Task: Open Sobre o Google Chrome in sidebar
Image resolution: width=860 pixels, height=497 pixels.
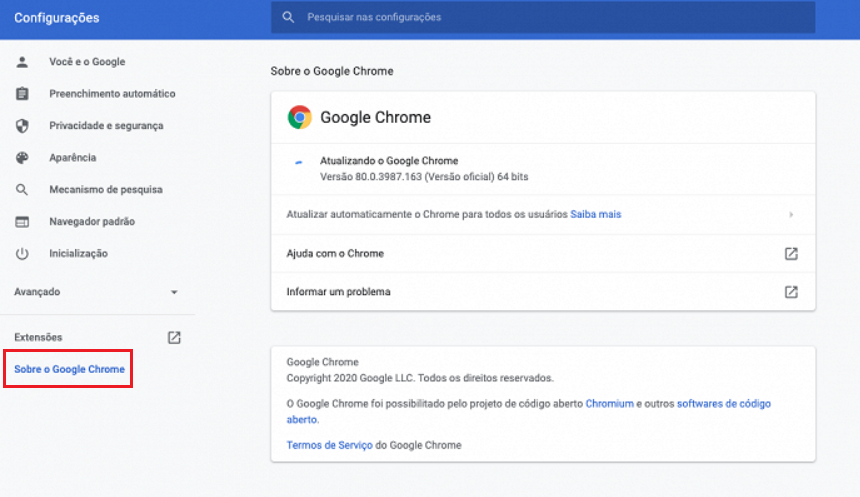Action: coord(69,370)
